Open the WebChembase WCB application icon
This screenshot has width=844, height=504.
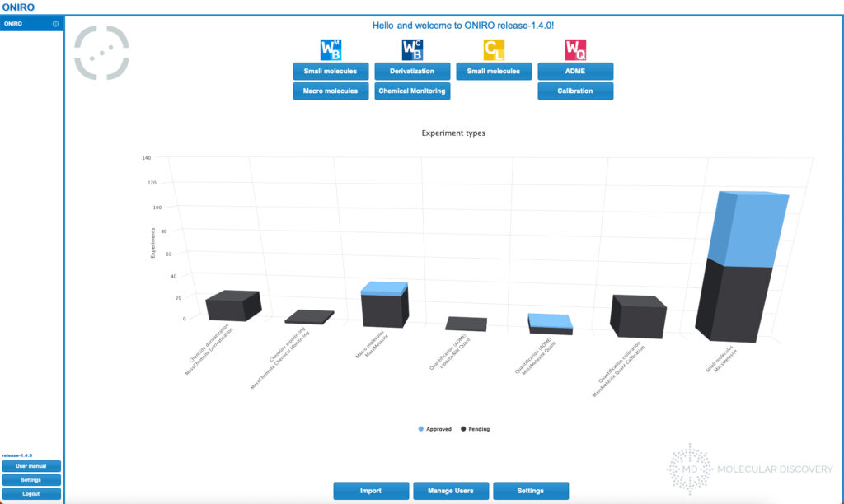pos(411,49)
